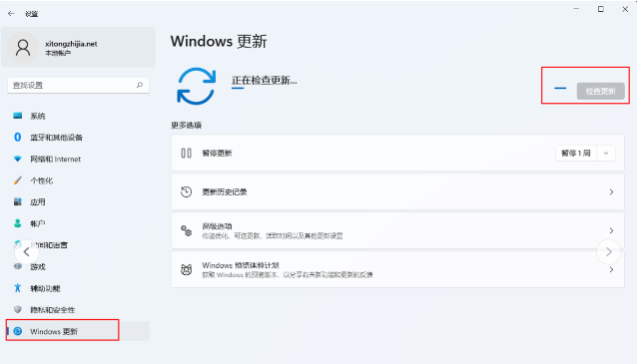Click Windows 更新 sidebar label

(x=54, y=331)
